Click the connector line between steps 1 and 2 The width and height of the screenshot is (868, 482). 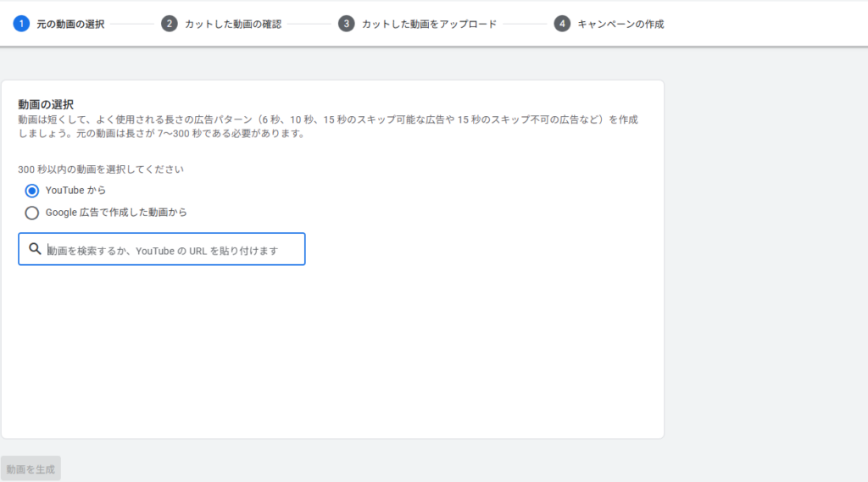coord(132,24)
